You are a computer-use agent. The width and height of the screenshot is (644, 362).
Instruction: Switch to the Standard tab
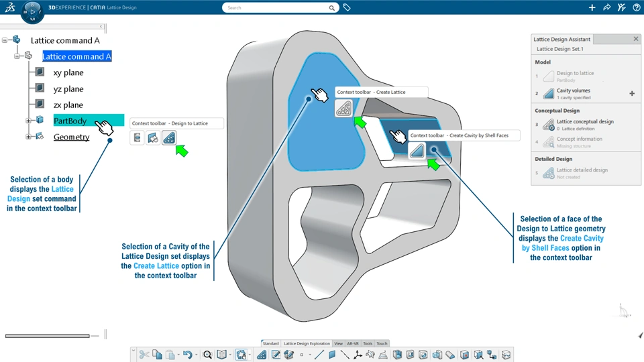(270, 343)
